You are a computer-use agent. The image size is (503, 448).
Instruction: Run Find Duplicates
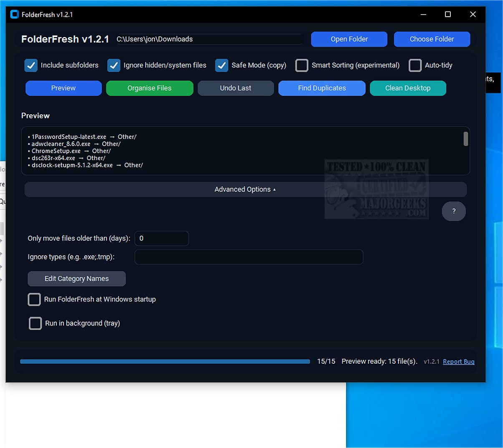coord(322,88)
